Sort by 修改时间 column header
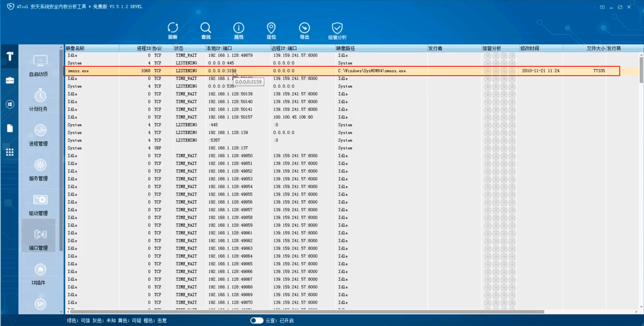The height and width of the screenshot is (326, 644). click(541, 48)
